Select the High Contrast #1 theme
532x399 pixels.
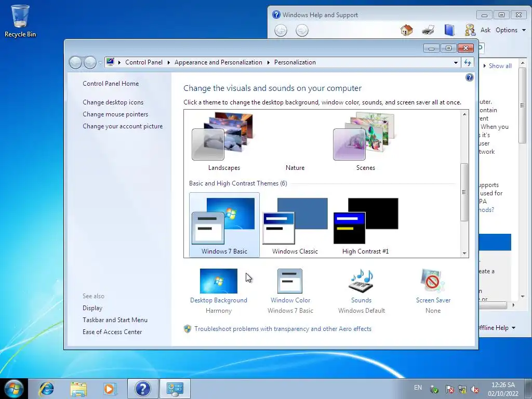(365, 225)
